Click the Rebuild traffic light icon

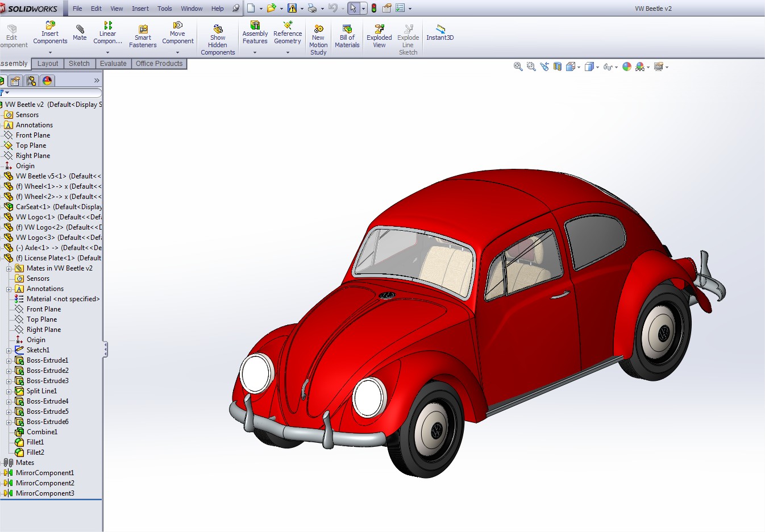click(x=374, y=8)
